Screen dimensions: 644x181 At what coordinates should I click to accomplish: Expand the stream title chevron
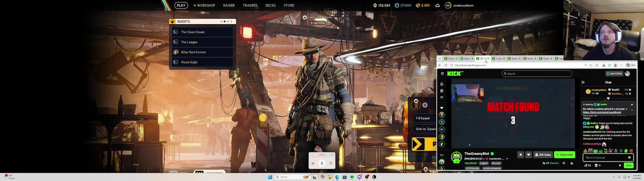coord(507,159)
